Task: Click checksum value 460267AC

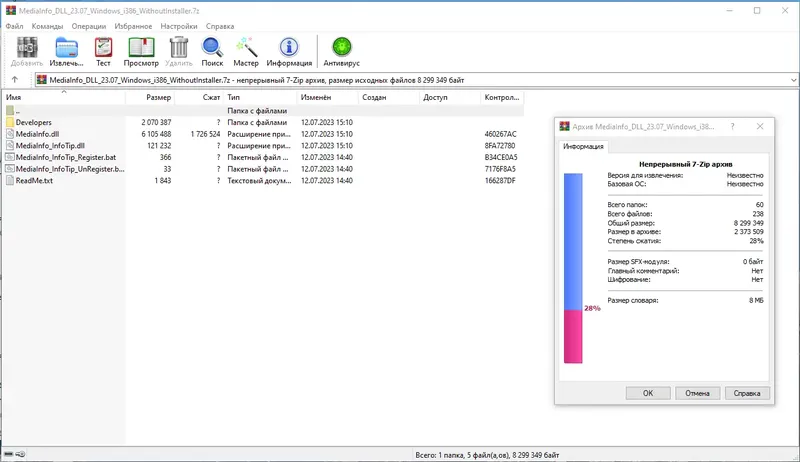Action: click(501, 134)
